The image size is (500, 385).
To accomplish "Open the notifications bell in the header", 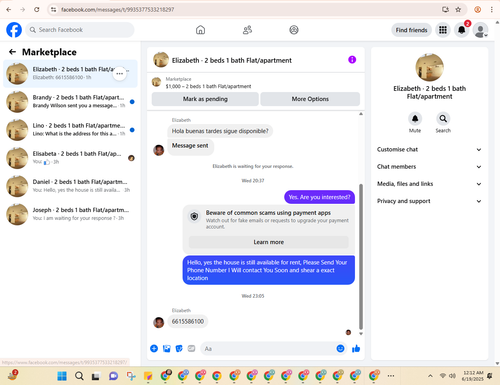I will 462,30.
